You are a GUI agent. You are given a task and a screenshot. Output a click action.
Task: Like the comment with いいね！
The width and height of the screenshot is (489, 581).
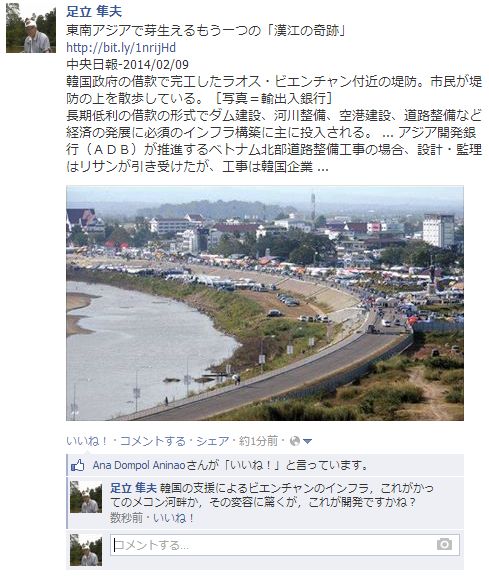tap(173, 518)
